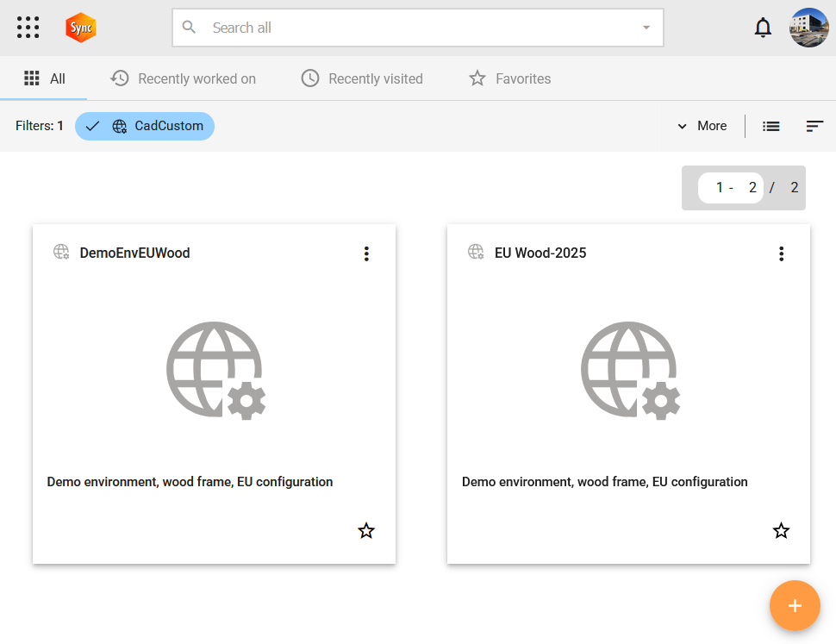
Task: Click the Search all input field
Action: [x=414, y=28]
